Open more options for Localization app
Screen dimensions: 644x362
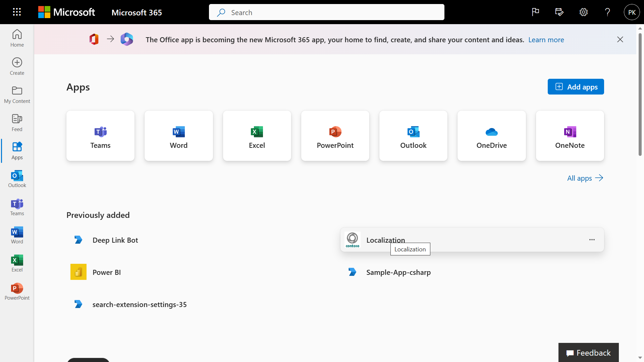point(592,240)
